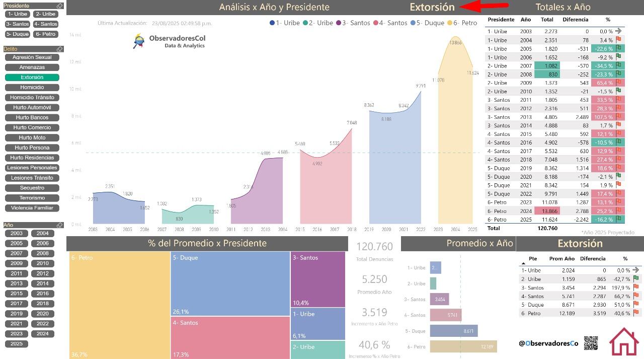Click the 5- Duque legend color dot
Viewport: 644px width, 359px height.
point(413,23)
